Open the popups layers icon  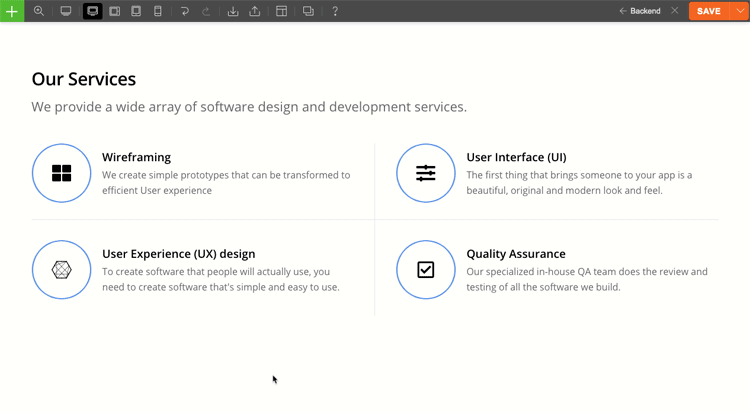click(x=308, y=11)
